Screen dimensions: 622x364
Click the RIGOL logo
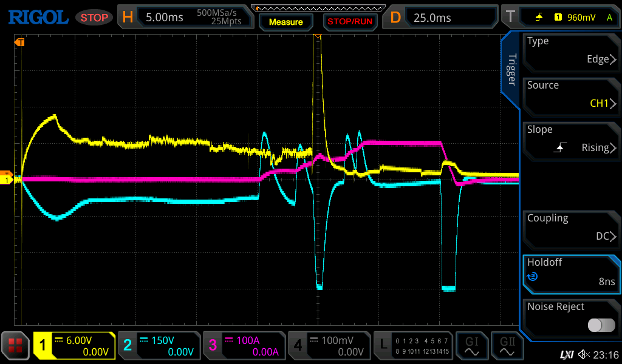pos(38,18)
